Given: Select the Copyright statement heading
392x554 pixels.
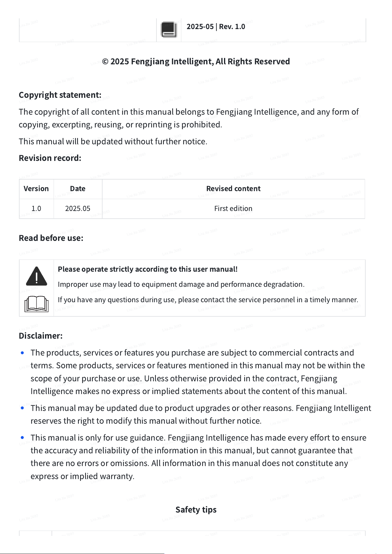Looking at the screenshot, I should pos(60,95).
